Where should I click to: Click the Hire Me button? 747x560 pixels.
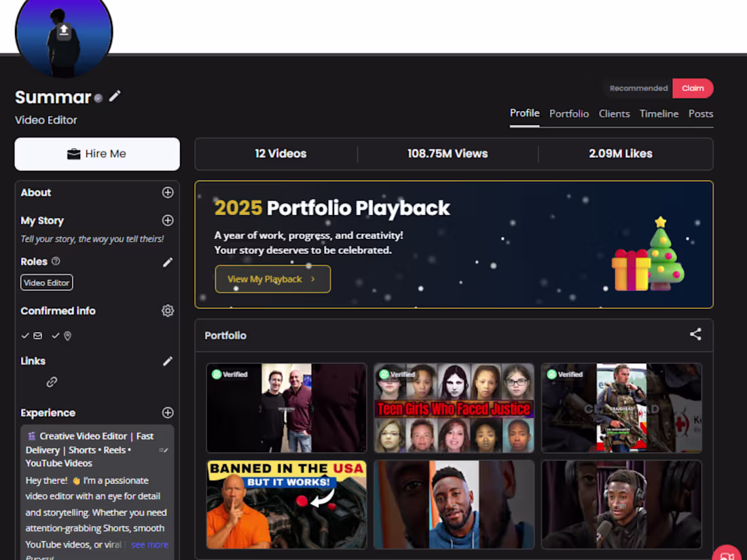click(x=96, y=153)
